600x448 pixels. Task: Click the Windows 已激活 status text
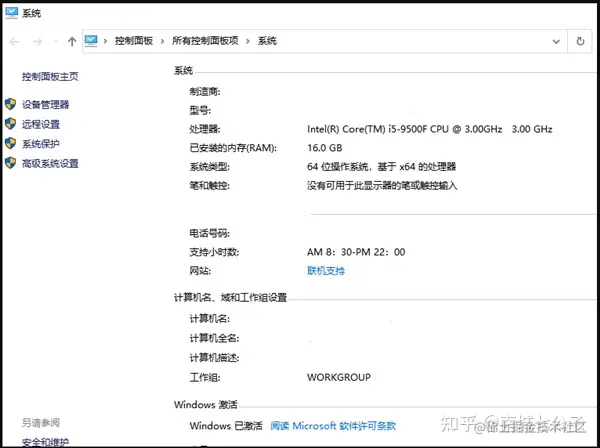[x=226, y=426]
